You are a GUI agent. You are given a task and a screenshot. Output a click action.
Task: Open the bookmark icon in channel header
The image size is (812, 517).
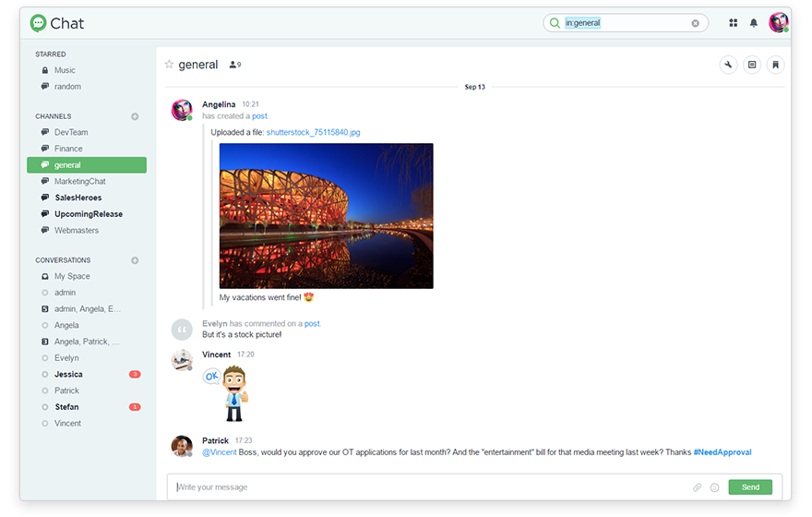point(776,65)
